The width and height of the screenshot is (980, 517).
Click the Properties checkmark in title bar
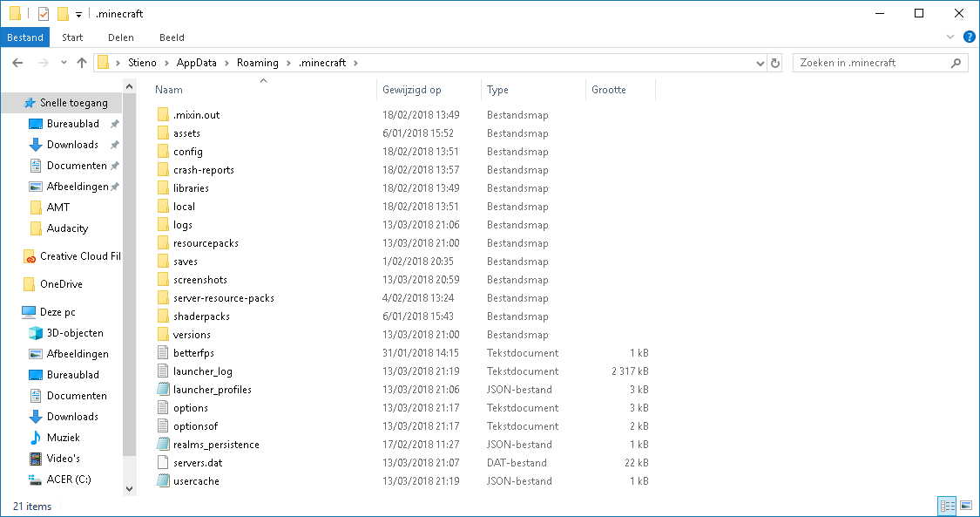click(44, 14)
